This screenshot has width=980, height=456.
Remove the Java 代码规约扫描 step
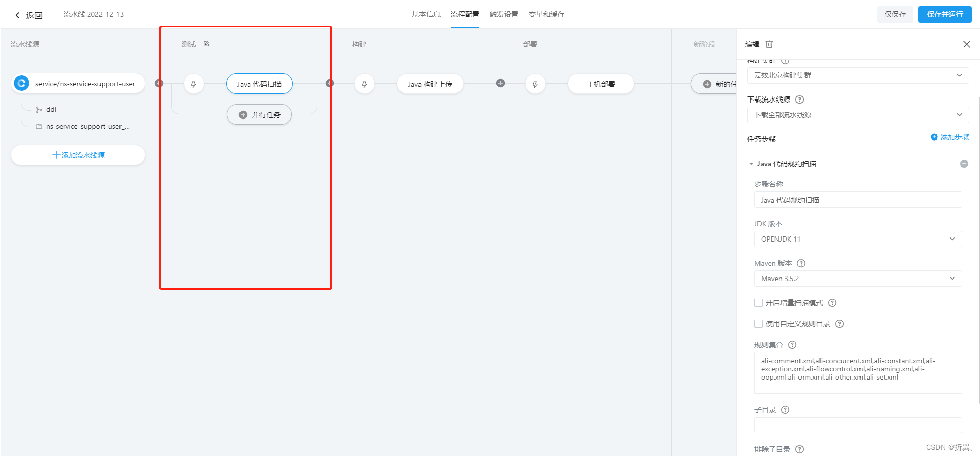pyautogui.click(x=964, y=164)
